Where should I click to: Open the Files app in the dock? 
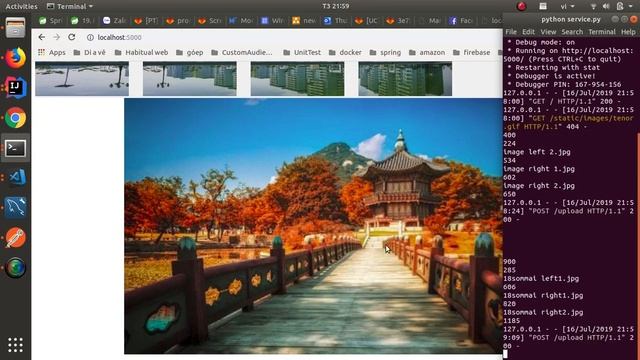coord(16,28)
